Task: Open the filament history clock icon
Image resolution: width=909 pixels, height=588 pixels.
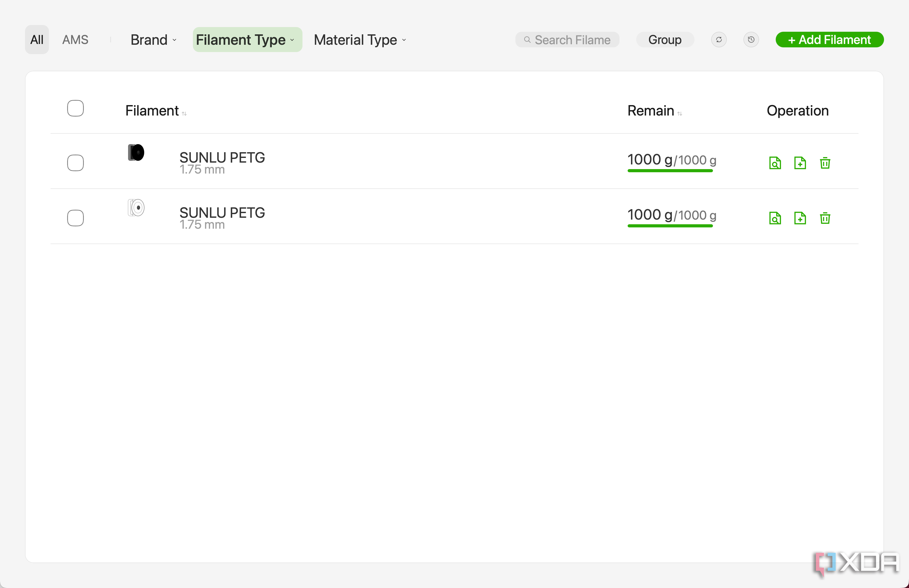Action: (x=751, y=40)
